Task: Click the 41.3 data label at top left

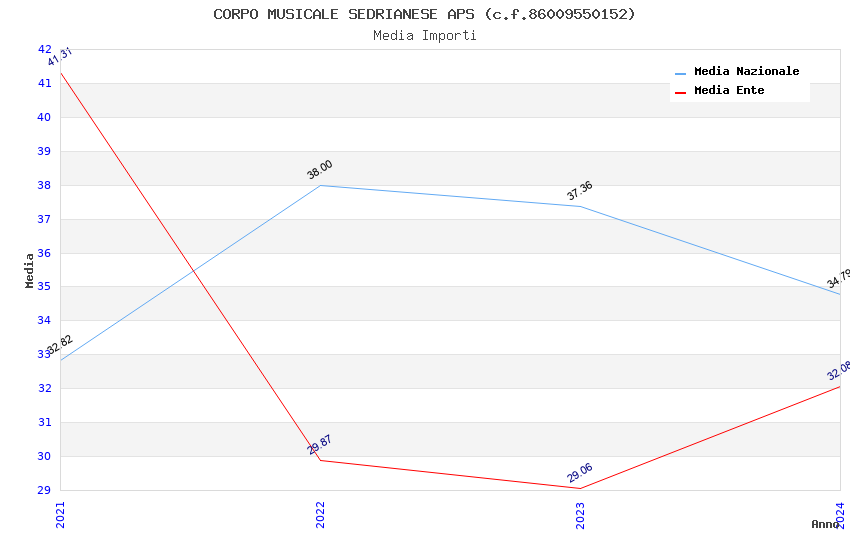Action: (x=60, y=57)
